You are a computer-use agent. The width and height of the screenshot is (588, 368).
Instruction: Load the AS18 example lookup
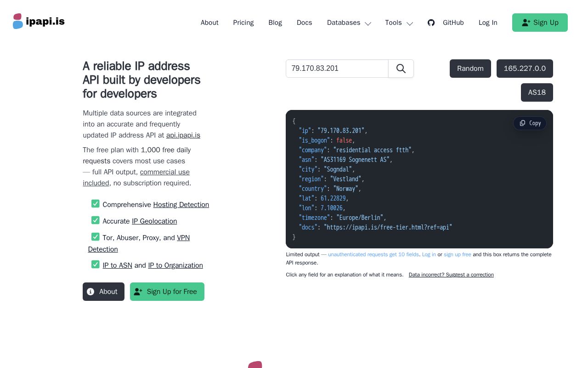(x=537, y=92)
